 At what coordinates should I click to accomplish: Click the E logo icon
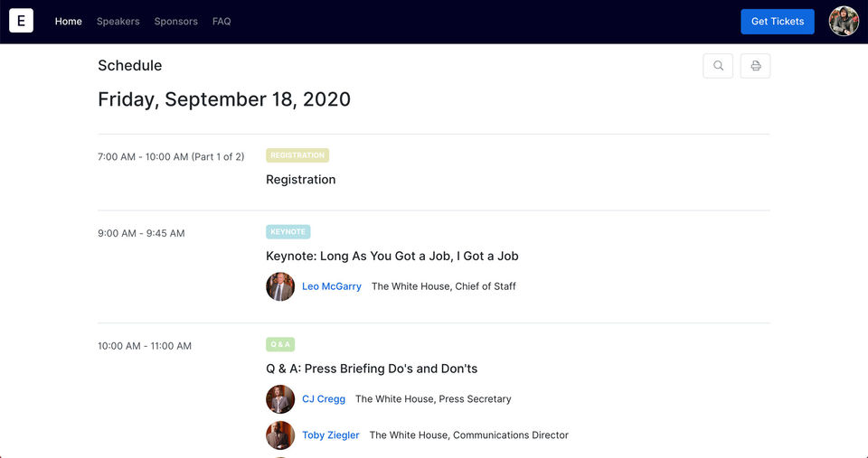click(21, 21)
